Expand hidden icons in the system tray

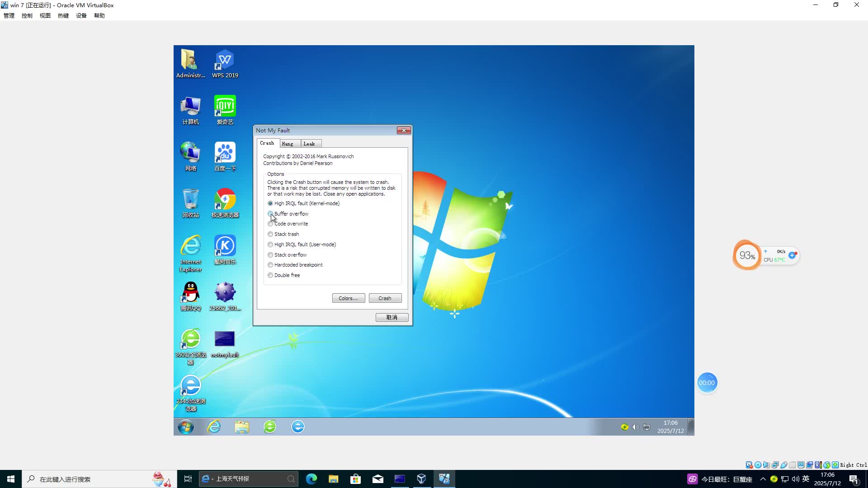point(763,479)
